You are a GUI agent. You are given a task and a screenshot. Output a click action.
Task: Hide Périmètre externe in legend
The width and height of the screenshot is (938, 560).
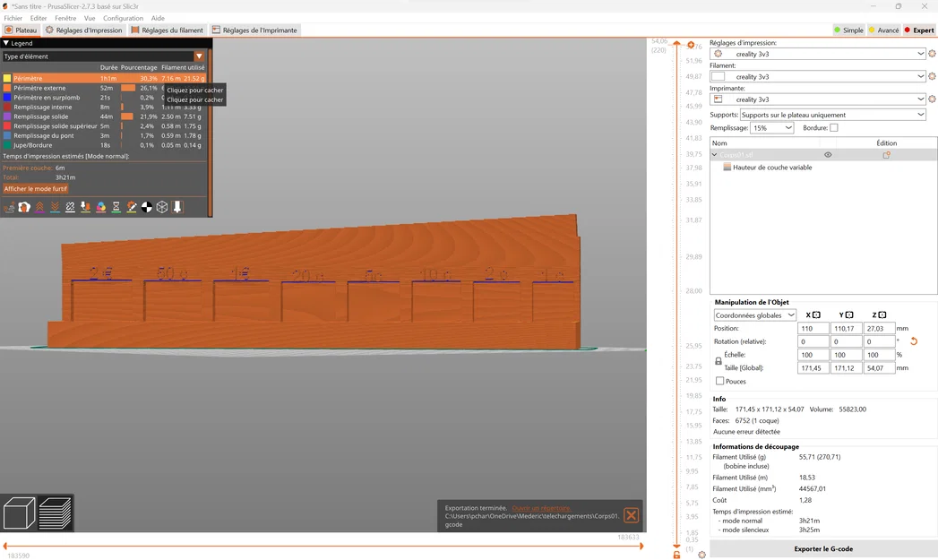coord(104,88)
